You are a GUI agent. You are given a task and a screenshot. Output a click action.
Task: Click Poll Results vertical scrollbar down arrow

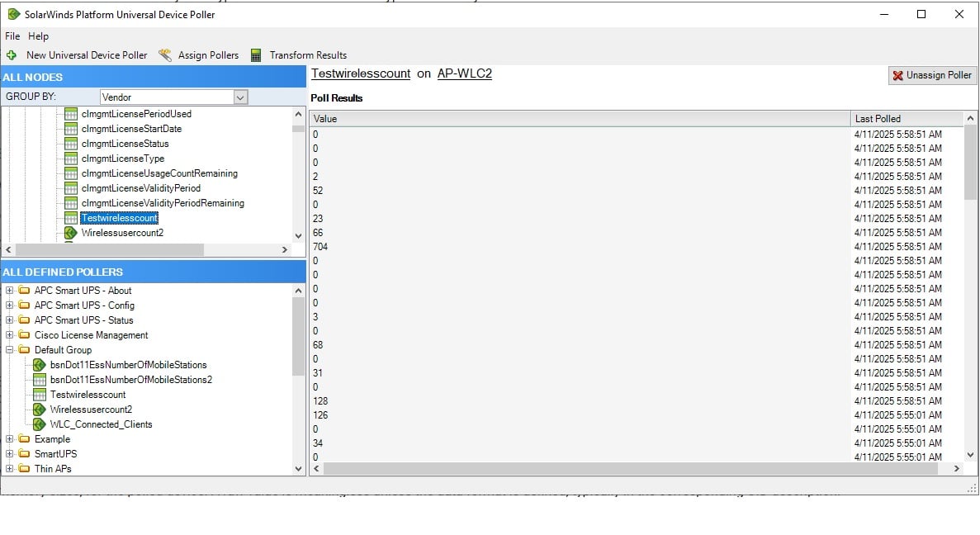pos(970,456)
